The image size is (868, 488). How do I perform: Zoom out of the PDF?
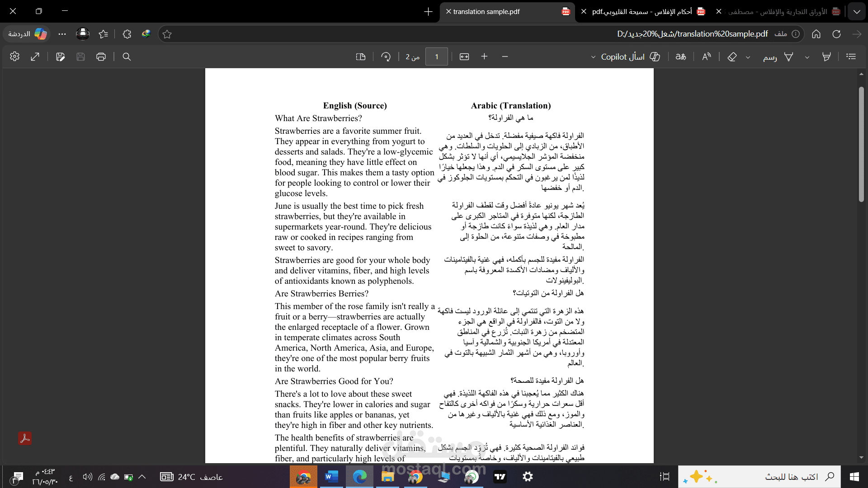pyautogui.click(x=505, y=56)
